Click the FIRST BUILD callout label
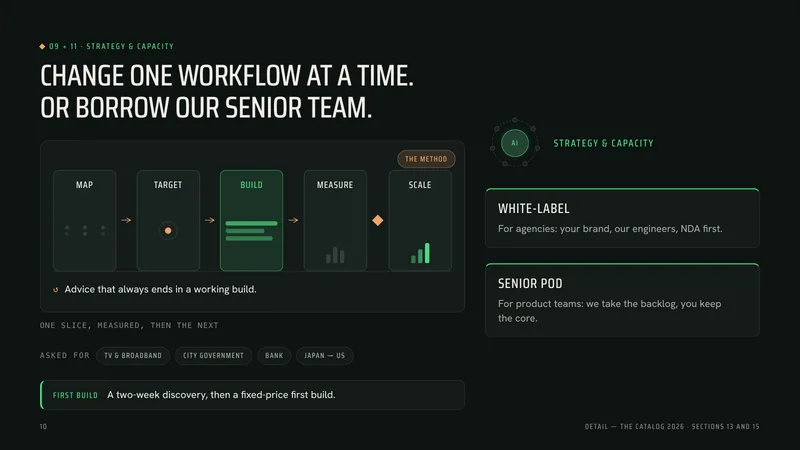The image size is (800, 450). coord(75,395)
